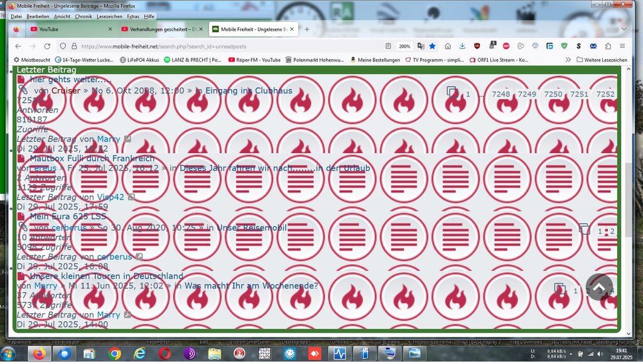Open the tracking protection shield icon
Screen dimensions: 643x364
pyautogui.click(x=63, y=46)
